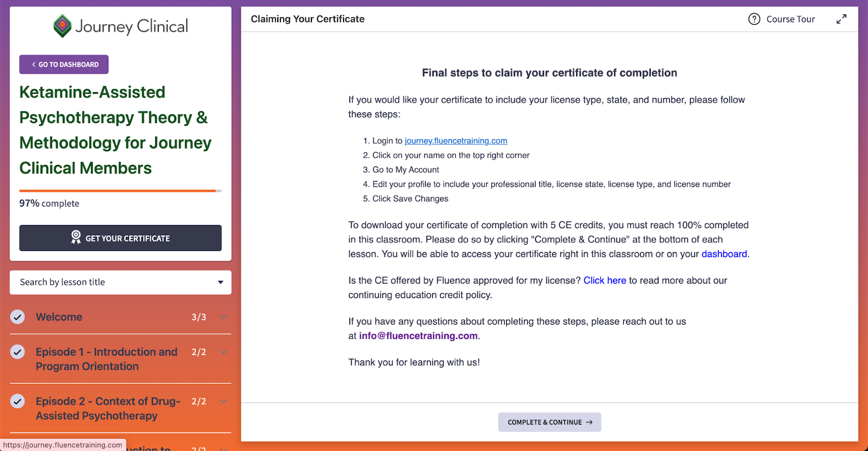Click the certificate ribbon badge icon
Screen dimensions: 868x451
coord(76,237)
